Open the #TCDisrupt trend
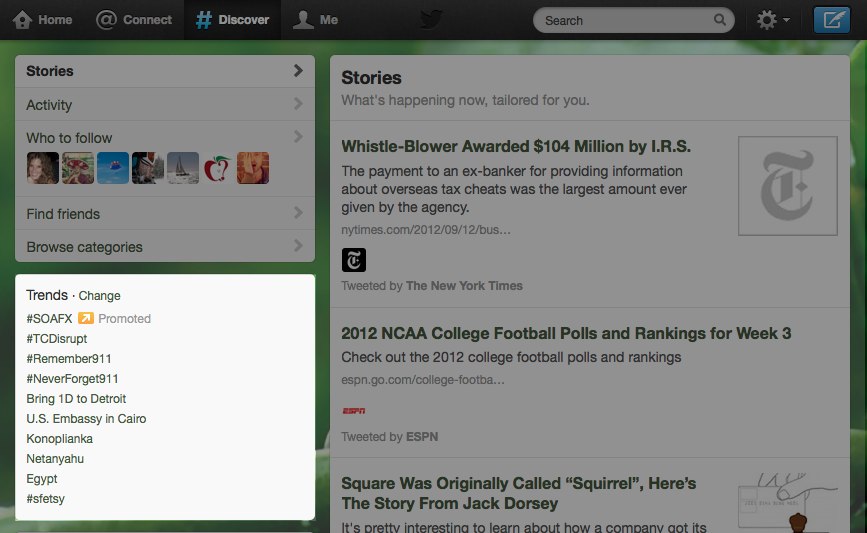 [57, 339]
